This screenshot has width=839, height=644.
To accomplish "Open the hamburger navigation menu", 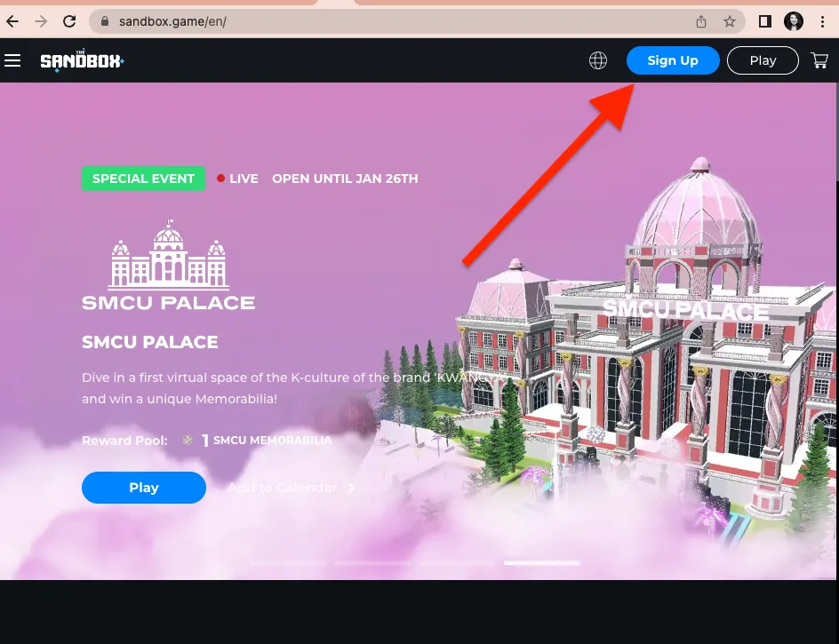I will pyautogui.click(x=12, y=60).
